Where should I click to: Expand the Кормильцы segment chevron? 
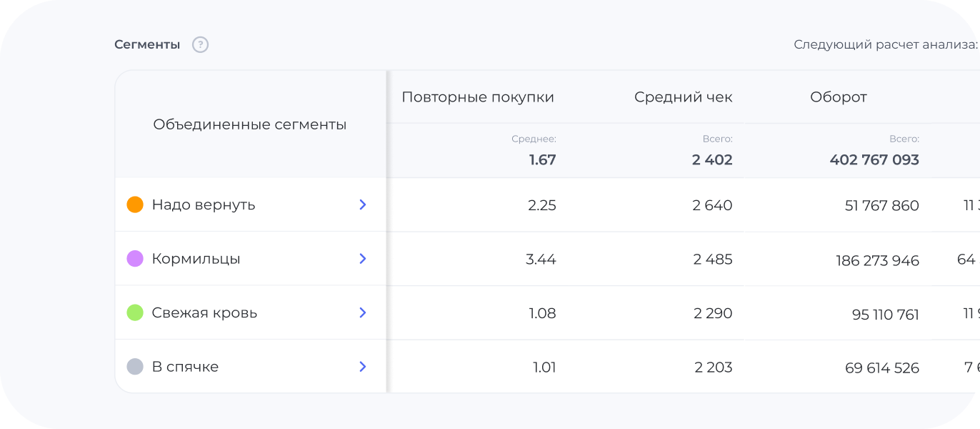[363, 259]
